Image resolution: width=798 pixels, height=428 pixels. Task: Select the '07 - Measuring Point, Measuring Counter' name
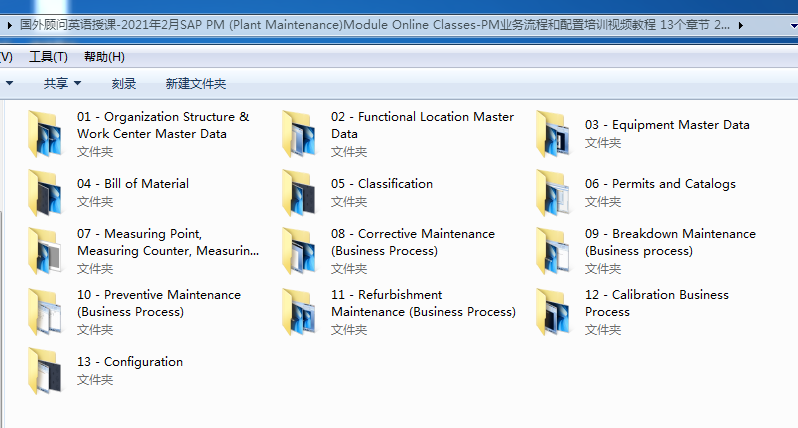168,242
